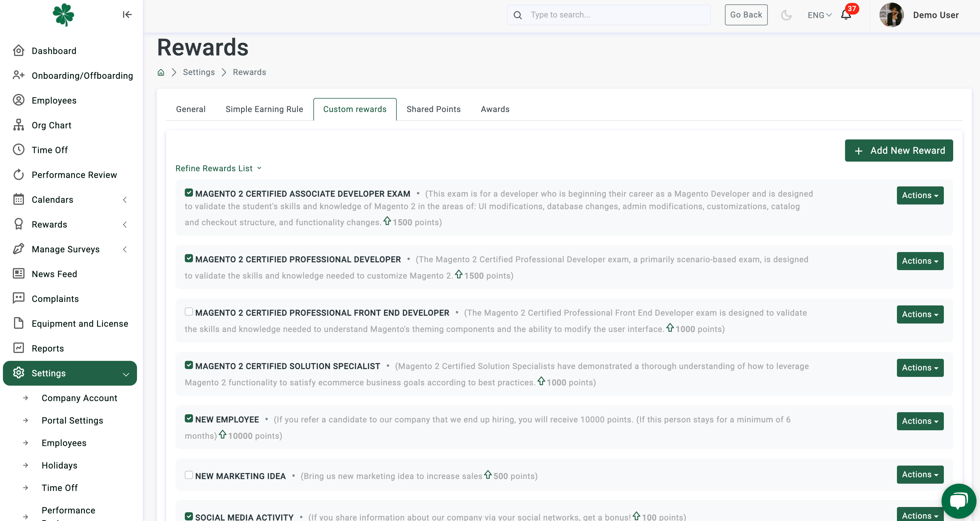Click the Reports chart icon

(19, 348)
